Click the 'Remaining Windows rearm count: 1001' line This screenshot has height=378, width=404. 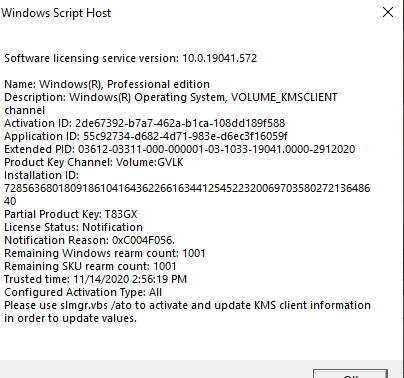(x=105, y=253)
